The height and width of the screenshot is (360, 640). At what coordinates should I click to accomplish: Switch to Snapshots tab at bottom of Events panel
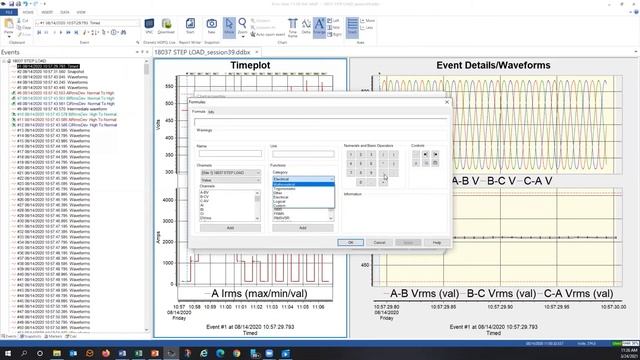pyautogui.click(x=31, y=336)
